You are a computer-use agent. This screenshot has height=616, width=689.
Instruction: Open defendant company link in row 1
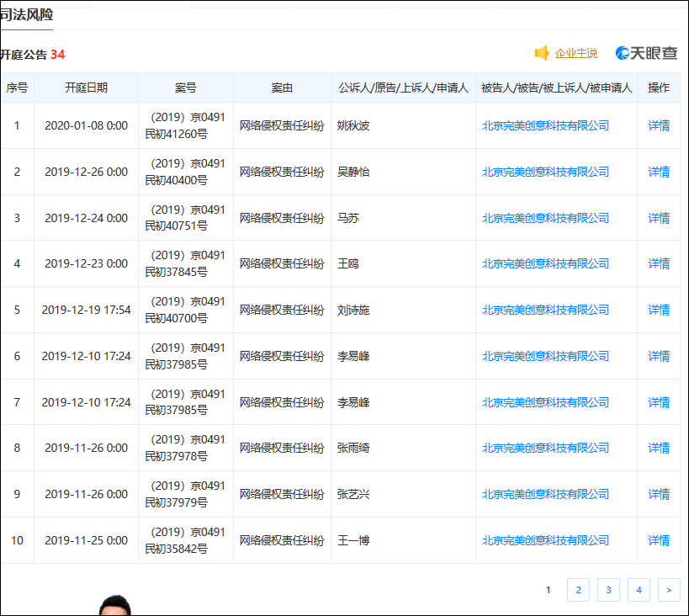pos(545,125)
